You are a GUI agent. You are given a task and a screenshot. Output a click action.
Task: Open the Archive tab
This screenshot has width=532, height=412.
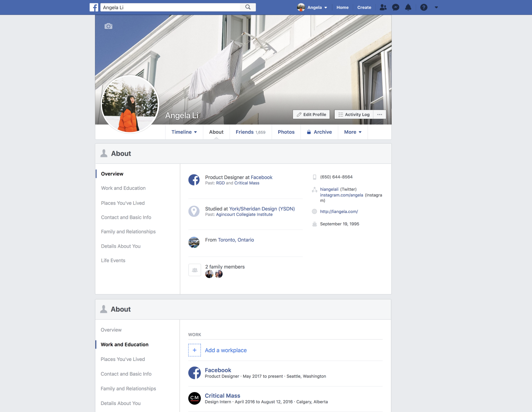coord(320,132)
